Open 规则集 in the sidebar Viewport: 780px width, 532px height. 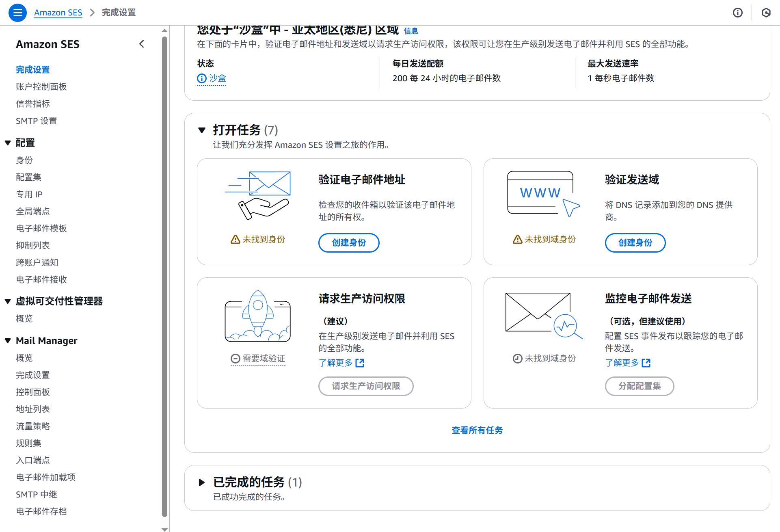click(x=29, y=443)
